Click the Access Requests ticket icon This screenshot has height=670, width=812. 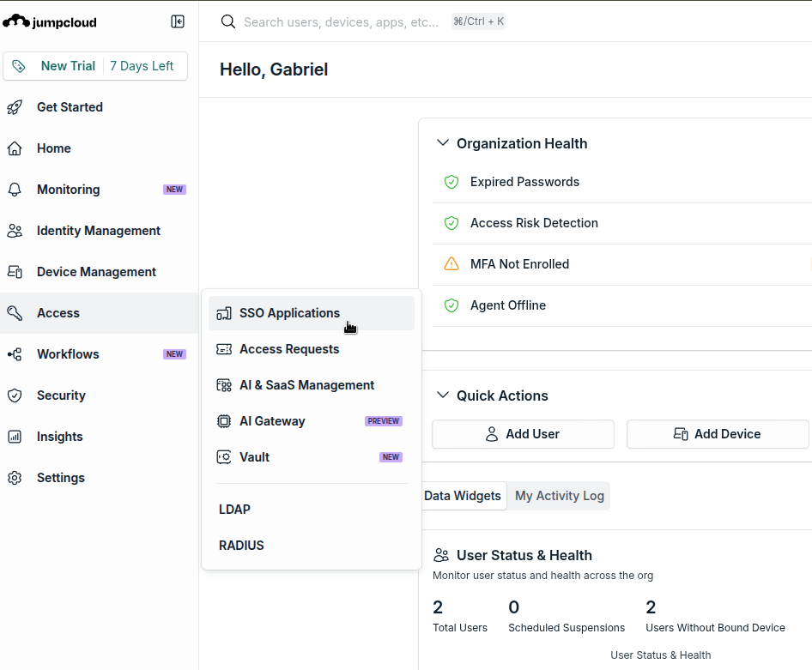(x=224, y=349)
